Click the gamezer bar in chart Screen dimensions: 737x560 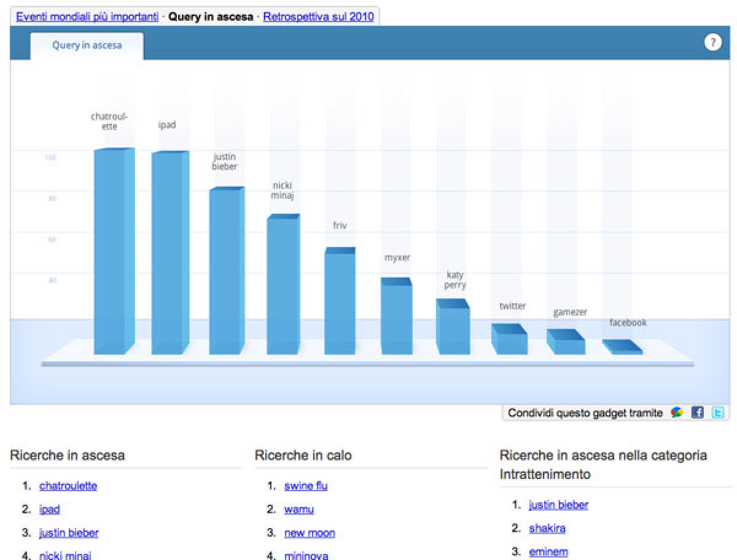[566, 342]
